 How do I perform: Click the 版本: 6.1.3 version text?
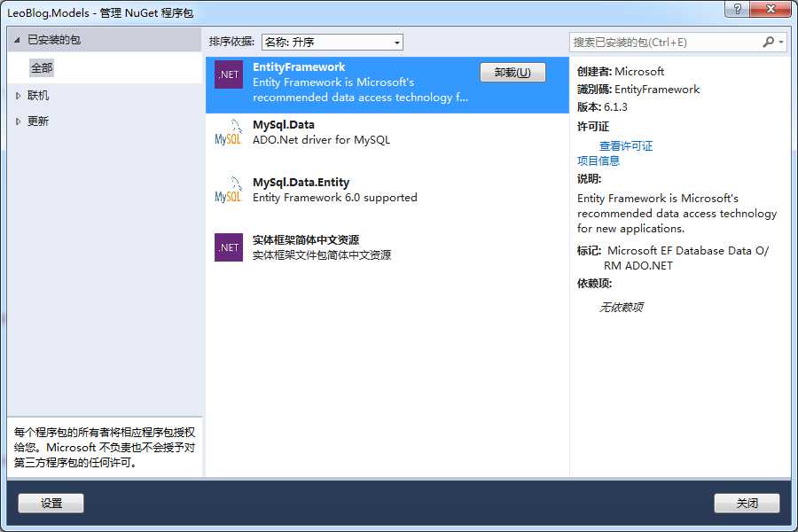pos(602,107)
